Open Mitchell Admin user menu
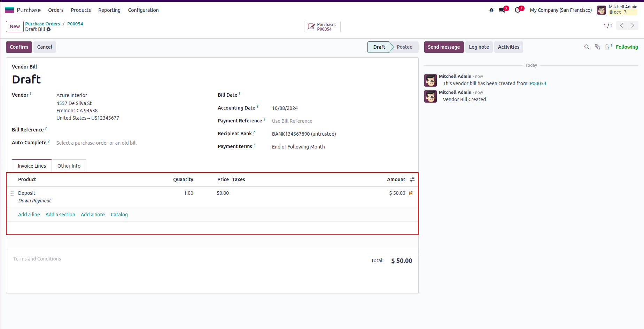This screenshot has height=329, width=644. [617, 10]
